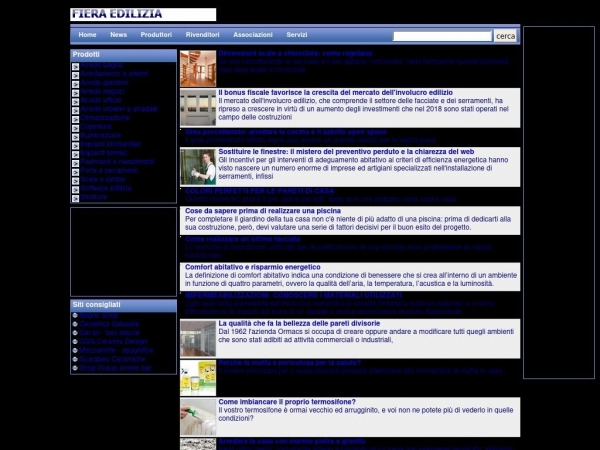This screenshot has width=600, height=450.
Task: Open the Gal srl - box doccia site
Action: [109, 333]
